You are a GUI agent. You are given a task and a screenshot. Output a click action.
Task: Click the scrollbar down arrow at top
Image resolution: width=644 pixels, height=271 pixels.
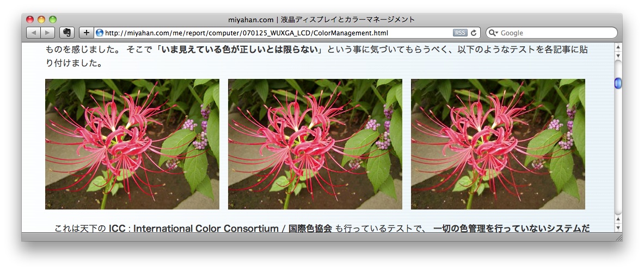tap(618, 56)
